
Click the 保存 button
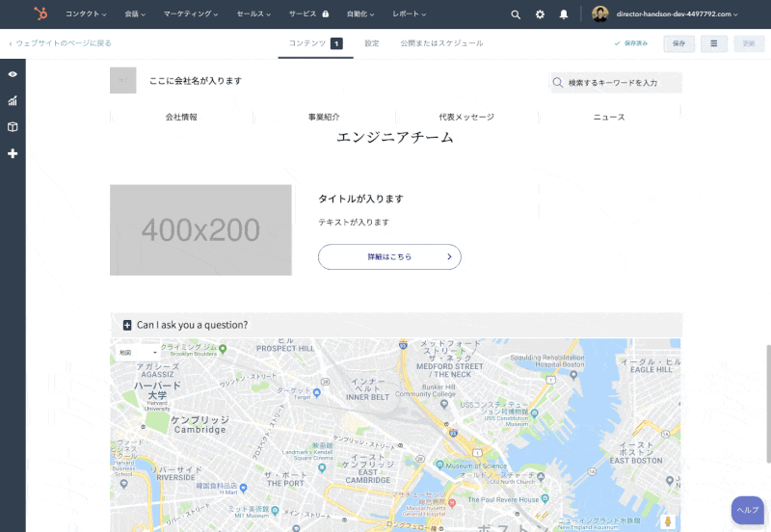pos(678,43)
